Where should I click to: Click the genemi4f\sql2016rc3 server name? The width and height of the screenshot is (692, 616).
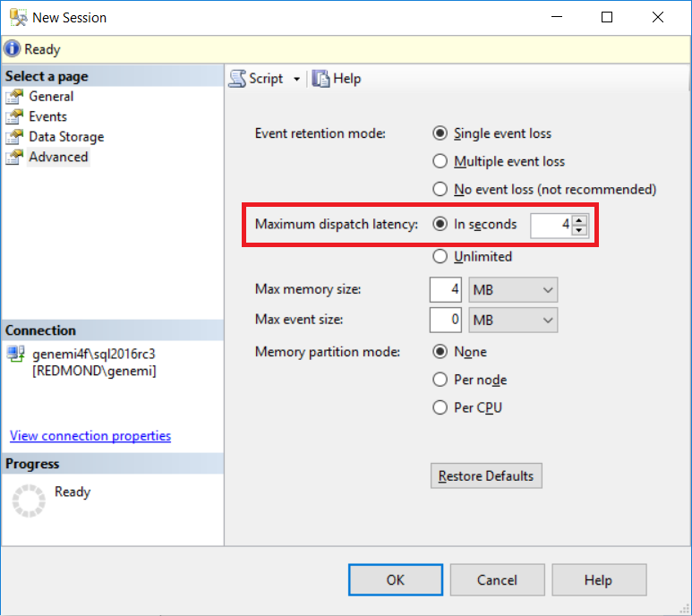[x=94, y=354]
